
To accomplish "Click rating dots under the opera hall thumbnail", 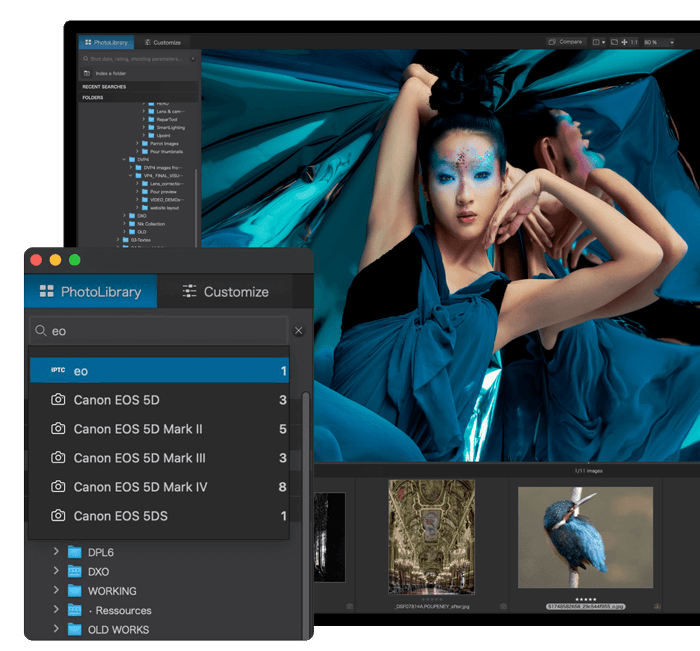I will click(432, 599).
